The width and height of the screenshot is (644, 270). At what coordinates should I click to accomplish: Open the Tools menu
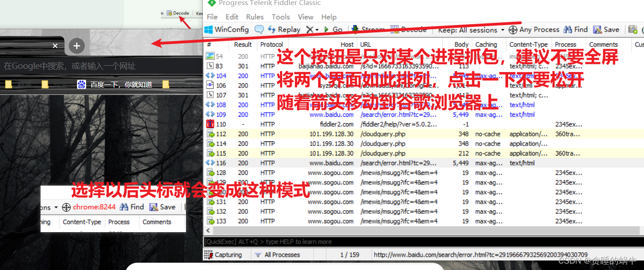281,17
